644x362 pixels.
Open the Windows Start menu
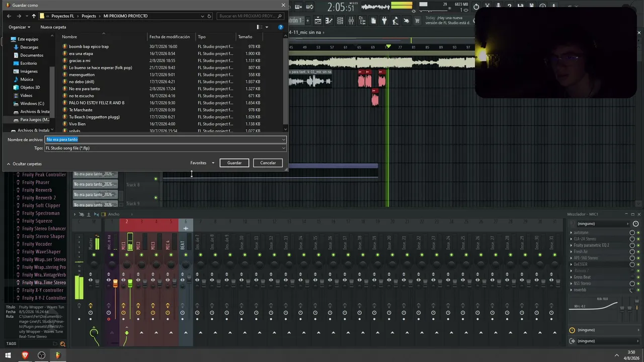9,355
